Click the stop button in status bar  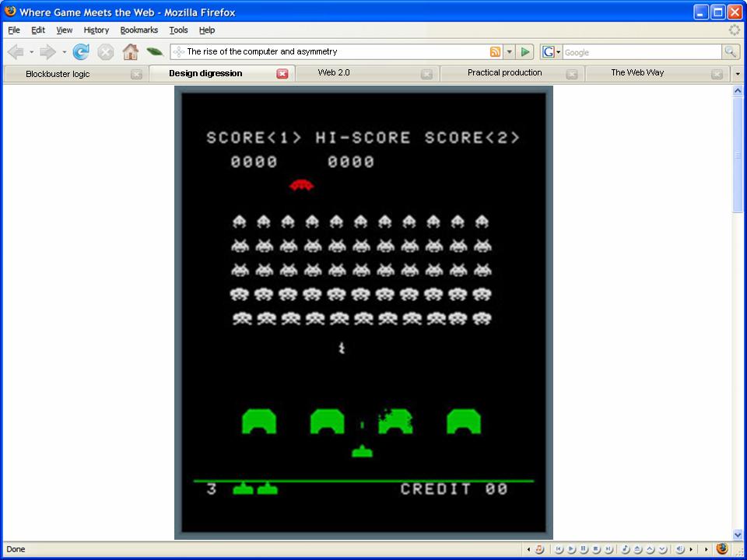[595, 549]
